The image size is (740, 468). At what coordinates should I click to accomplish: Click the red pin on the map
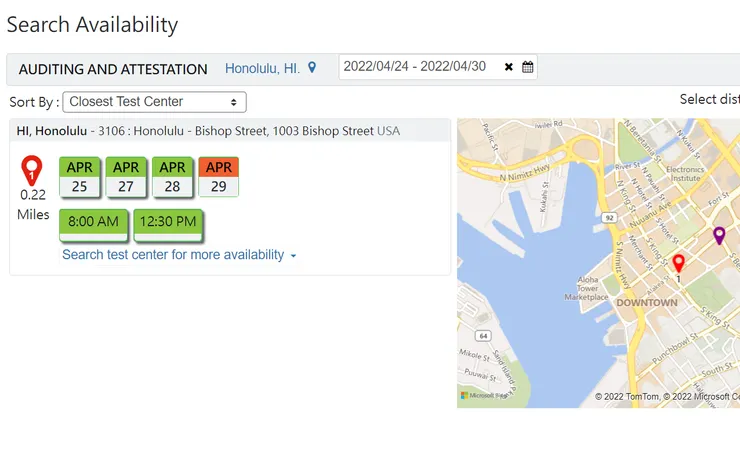pyautogui.click(x=678, y=264)
